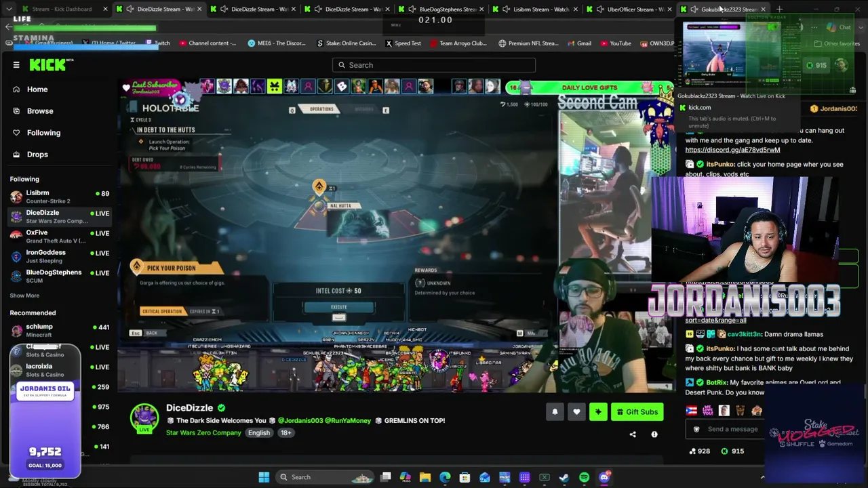
Task: Open the Channel content bookmark
Action: click(208, 43)
